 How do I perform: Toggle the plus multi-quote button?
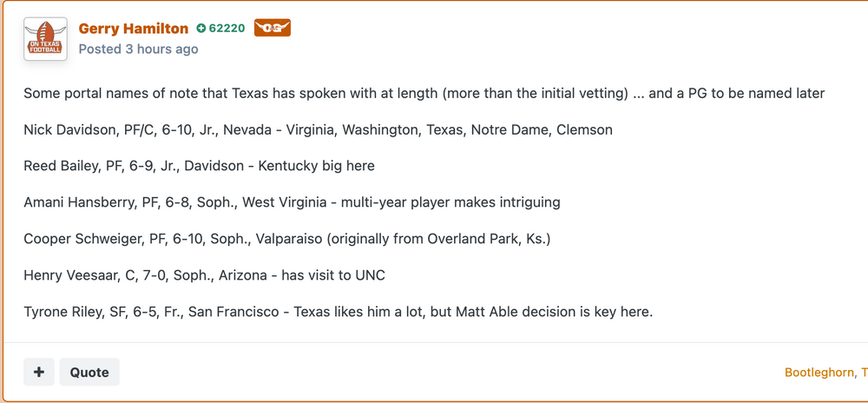coord(39,372)
